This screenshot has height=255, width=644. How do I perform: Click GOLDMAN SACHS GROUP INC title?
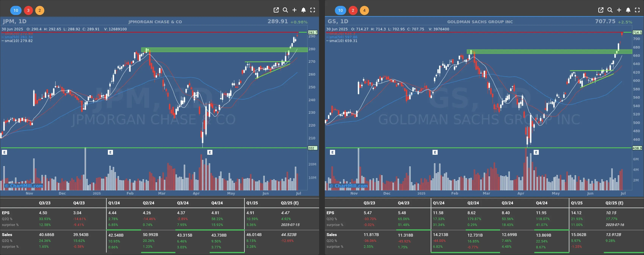tap(480, 22)
